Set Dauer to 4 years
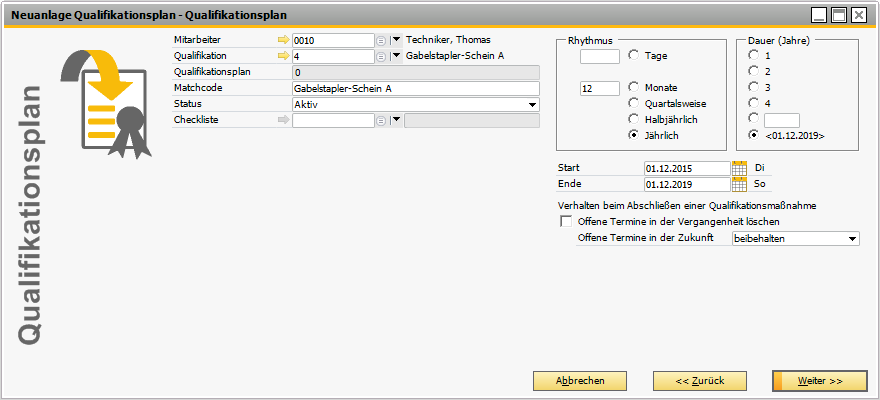 point(753,103)
